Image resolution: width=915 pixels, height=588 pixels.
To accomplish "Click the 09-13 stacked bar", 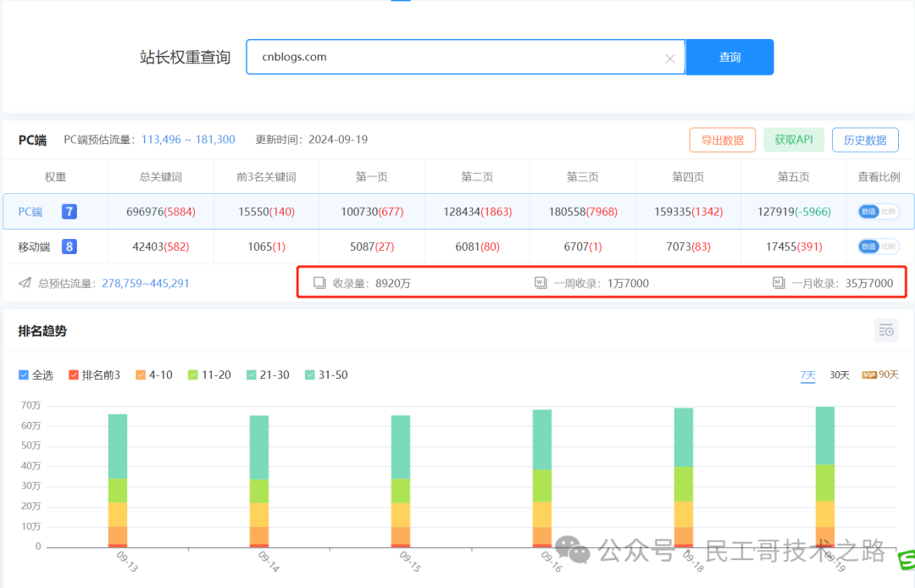I will click(x=118, y=480).
